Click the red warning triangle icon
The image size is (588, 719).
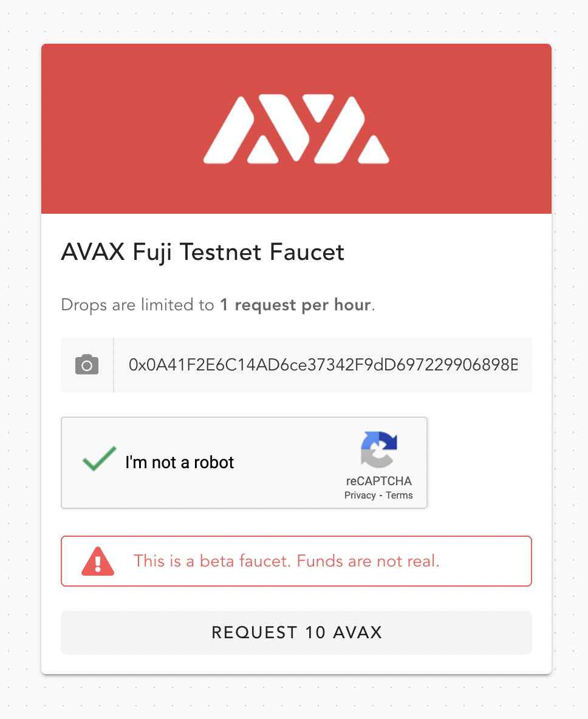(97, 561)
